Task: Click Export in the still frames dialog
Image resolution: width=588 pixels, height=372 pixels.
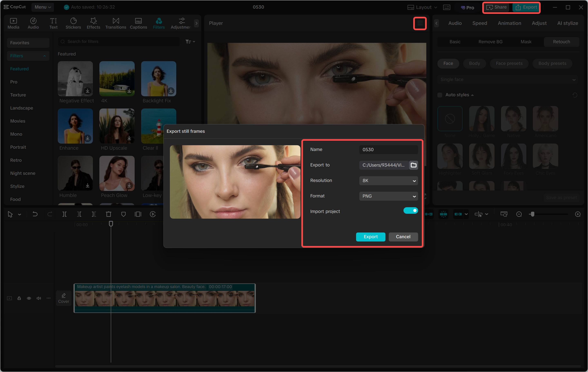Action: [370, 237]
